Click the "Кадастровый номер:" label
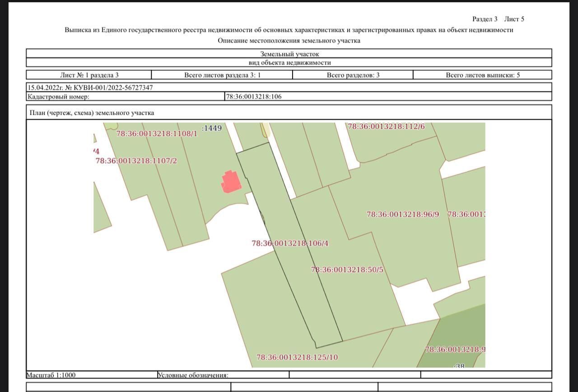Image resolution: width=578 pixels, height=392 pixels. (x=58, y=96)
